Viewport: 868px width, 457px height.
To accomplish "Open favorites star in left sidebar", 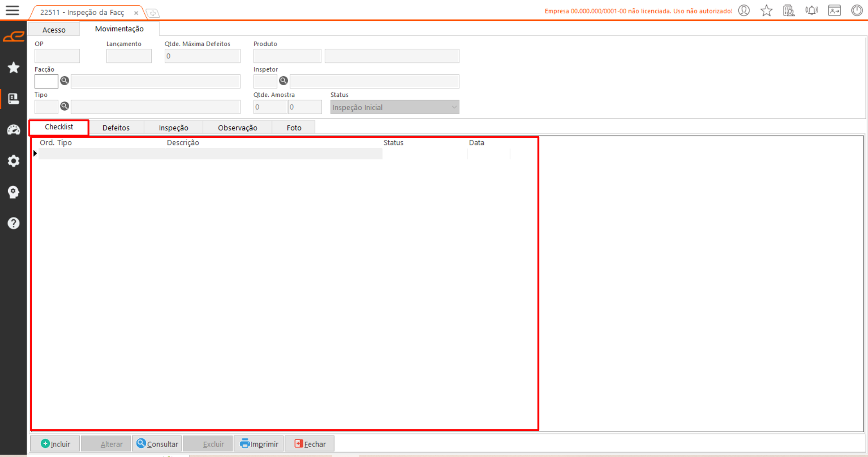I will pos(14,68).
